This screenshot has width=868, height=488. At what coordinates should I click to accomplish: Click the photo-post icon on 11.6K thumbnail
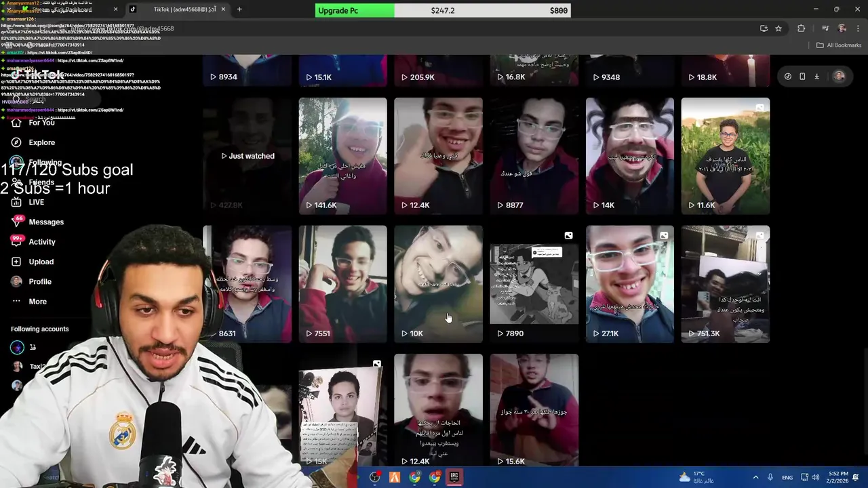tap(759, 108)
